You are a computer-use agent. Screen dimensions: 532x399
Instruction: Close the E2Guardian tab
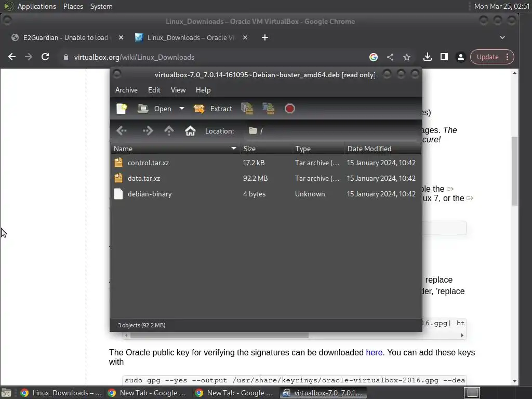pyautogui.click(x=121, y=37)
